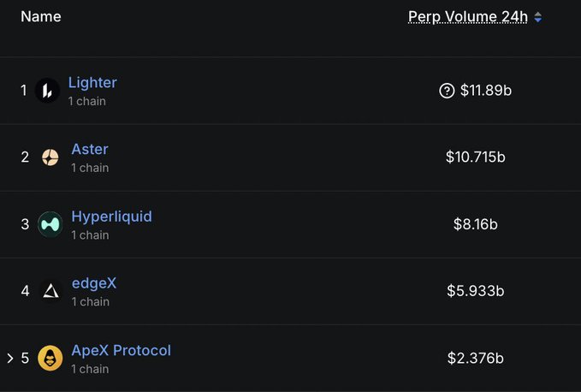This screenshot has width=581, height=392.
Task: Click Lighter's $11.89b volume value
Action: tap(485, 90)
